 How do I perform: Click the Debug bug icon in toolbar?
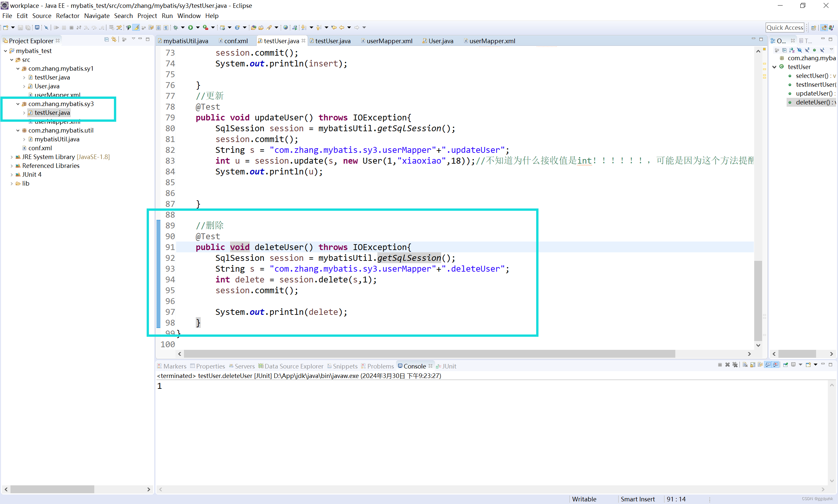(175, 27)
